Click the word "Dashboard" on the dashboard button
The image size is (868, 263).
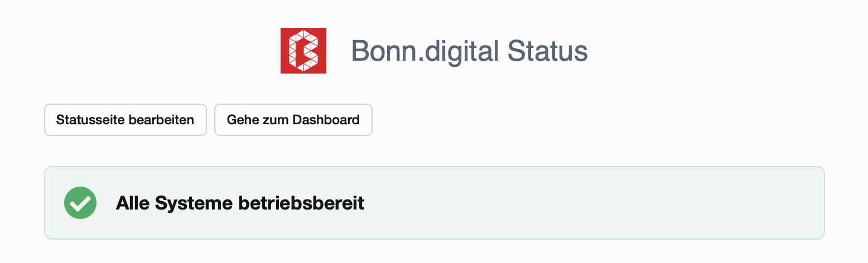[326, 120]
